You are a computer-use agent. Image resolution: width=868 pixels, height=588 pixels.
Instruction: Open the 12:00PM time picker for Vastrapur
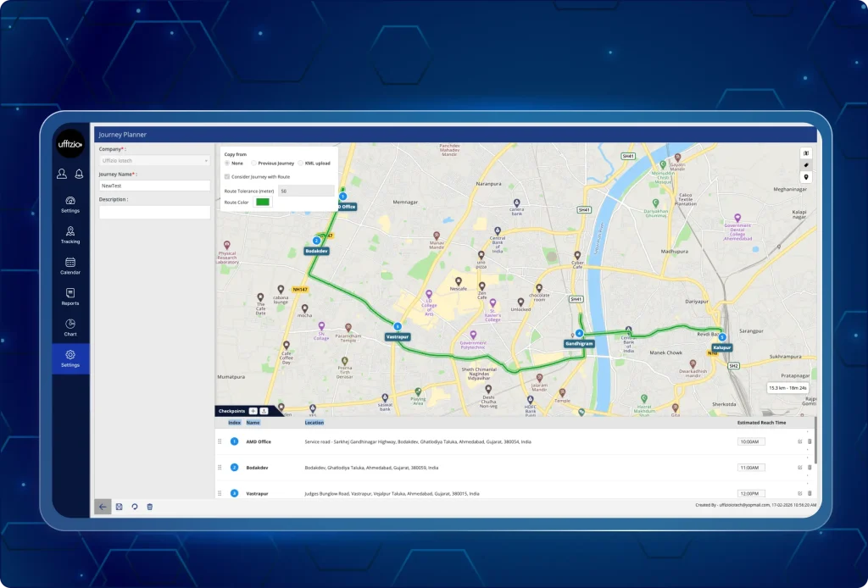(x=752, y=492)
